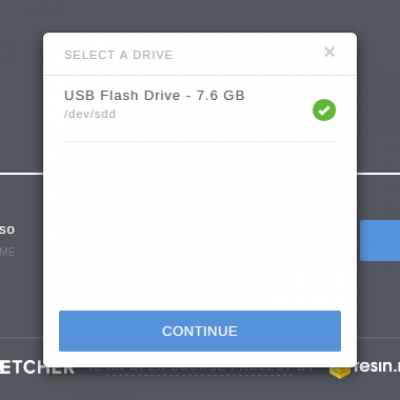Close the Select a Drive dialog

coord(329,52)
